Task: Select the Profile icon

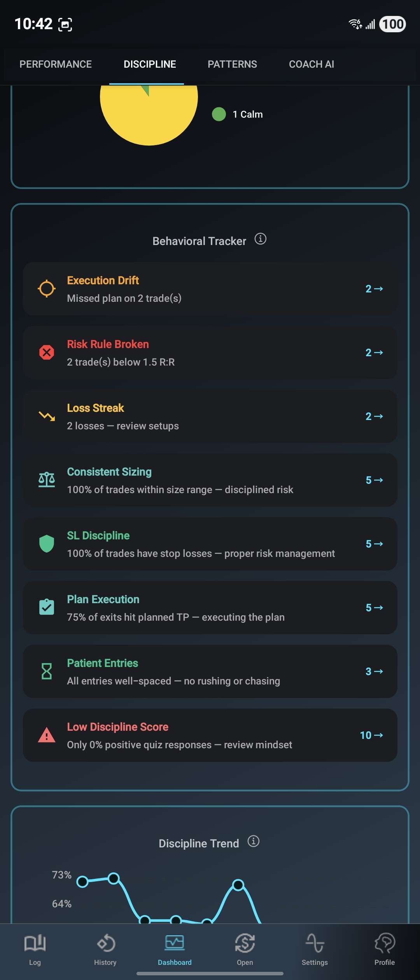Action: [384, 945]
